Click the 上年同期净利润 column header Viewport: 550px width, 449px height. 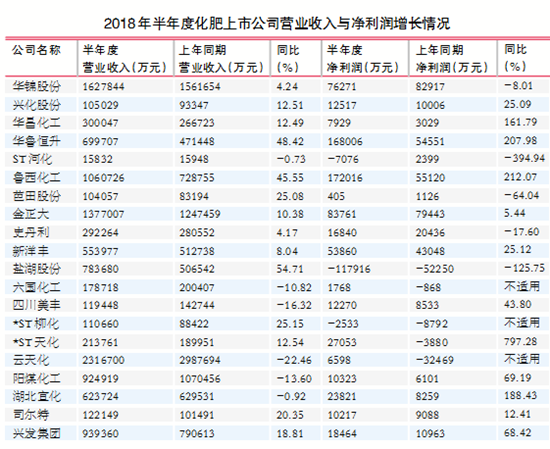click(452, 59)
